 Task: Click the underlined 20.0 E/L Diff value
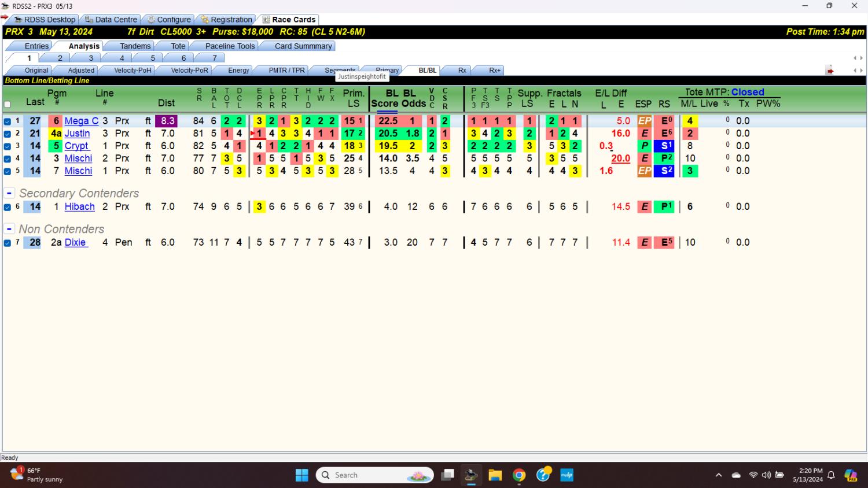click(x=620, y=158)
